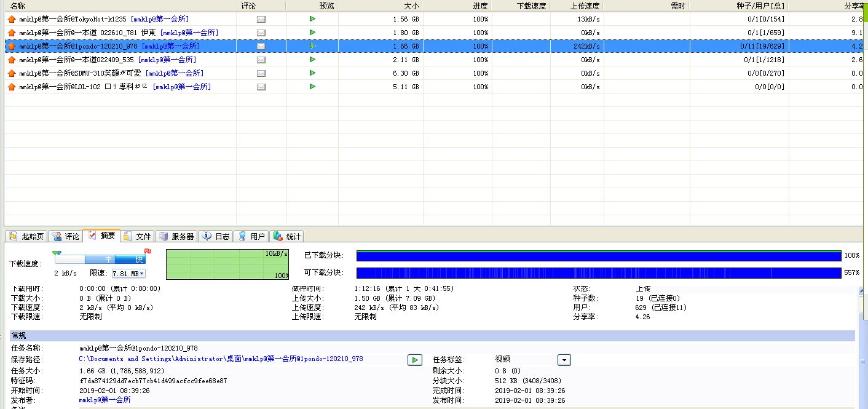Select the 1.56 GB task row

click(123, 19)
